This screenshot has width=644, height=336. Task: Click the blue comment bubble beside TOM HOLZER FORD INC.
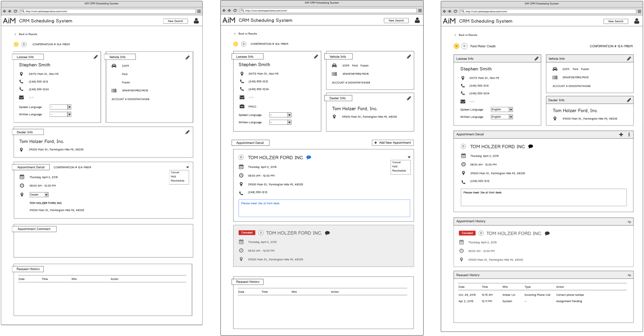(x=309, y=158)
